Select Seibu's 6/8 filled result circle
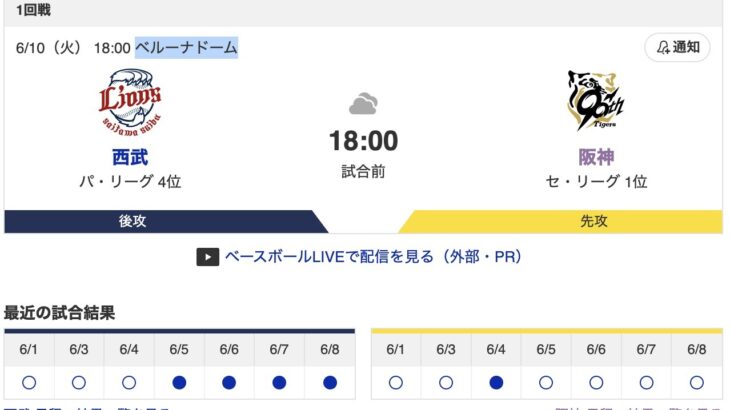Image resolution: width=730 pixels, height=410 pixels. click(330, 383)
